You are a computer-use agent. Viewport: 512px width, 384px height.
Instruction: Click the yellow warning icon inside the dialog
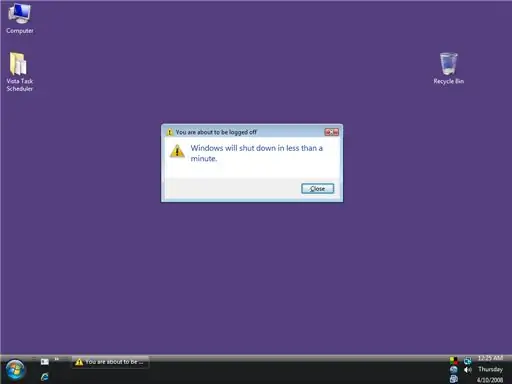pos(177,151)
